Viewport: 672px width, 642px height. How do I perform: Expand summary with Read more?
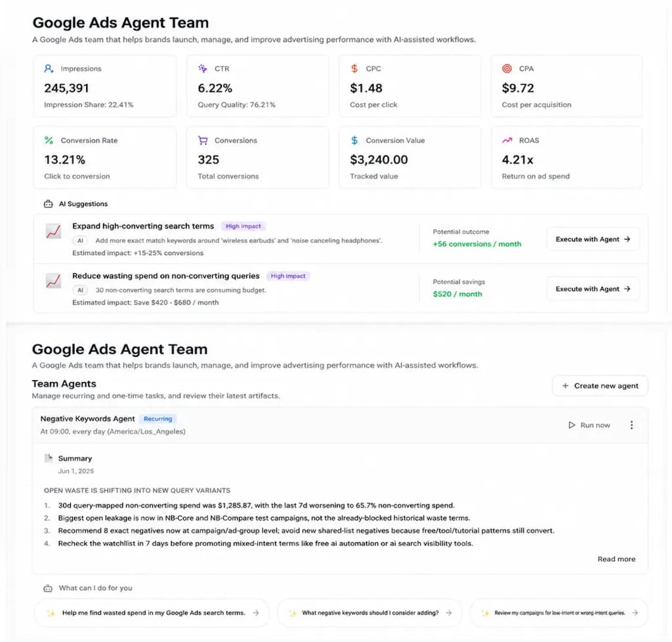(x=616, y=559)
